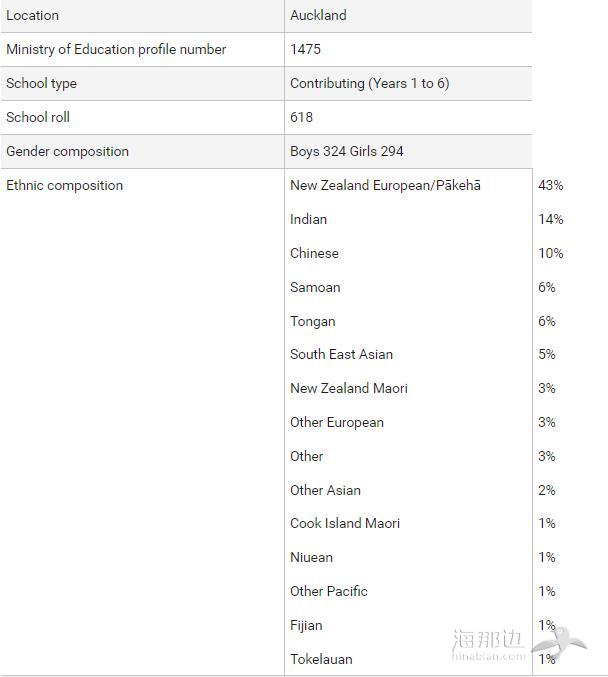Select the Auckland location value

pyautogui.click(x=318, y=15)
